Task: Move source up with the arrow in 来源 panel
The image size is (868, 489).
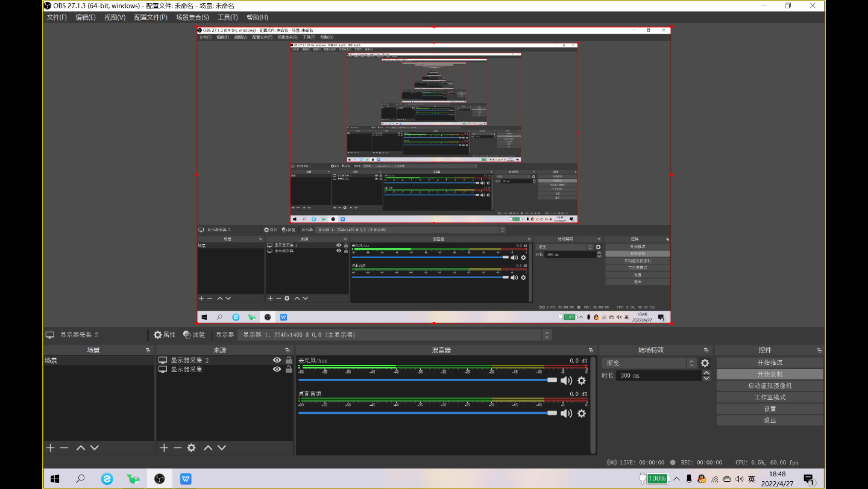Action: click(208, 448)
